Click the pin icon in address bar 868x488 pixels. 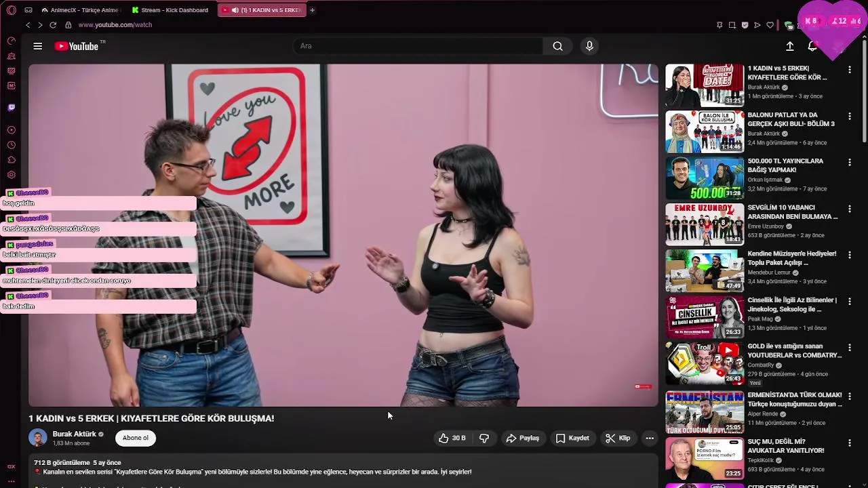click(719, 25)
